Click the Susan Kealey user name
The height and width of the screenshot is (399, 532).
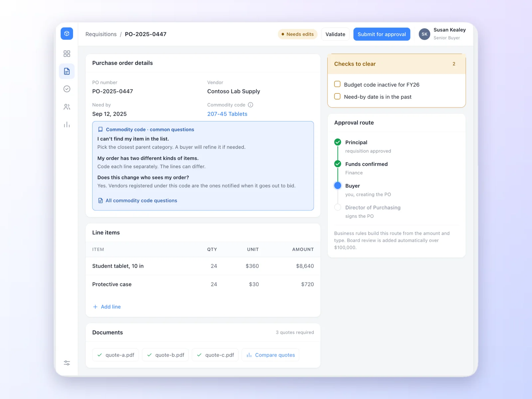pos(450,30)
